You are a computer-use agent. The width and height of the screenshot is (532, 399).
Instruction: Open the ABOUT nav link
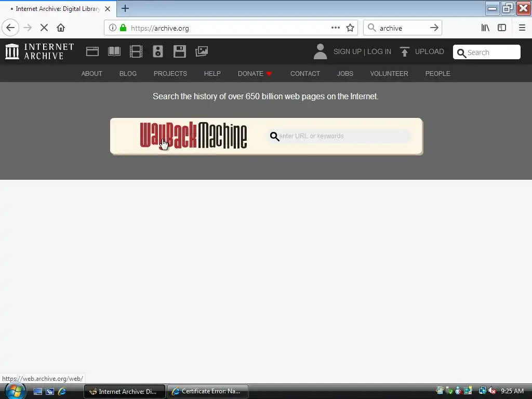point(91,74)
